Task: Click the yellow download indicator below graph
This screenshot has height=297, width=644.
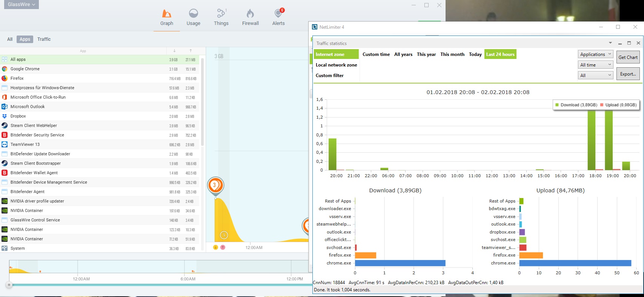Action: [x=215, y=247]
